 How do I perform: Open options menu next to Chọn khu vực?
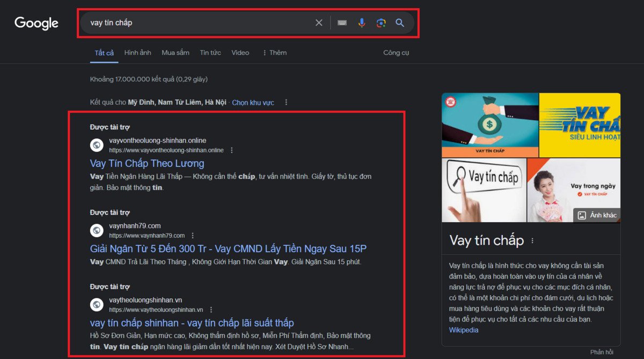tap(286, 102)
